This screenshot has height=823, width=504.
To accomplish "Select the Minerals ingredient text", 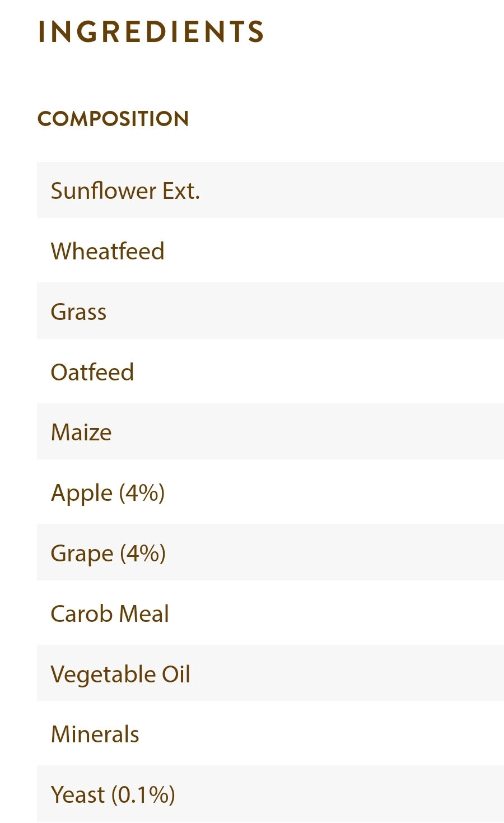I will [95, 734].
